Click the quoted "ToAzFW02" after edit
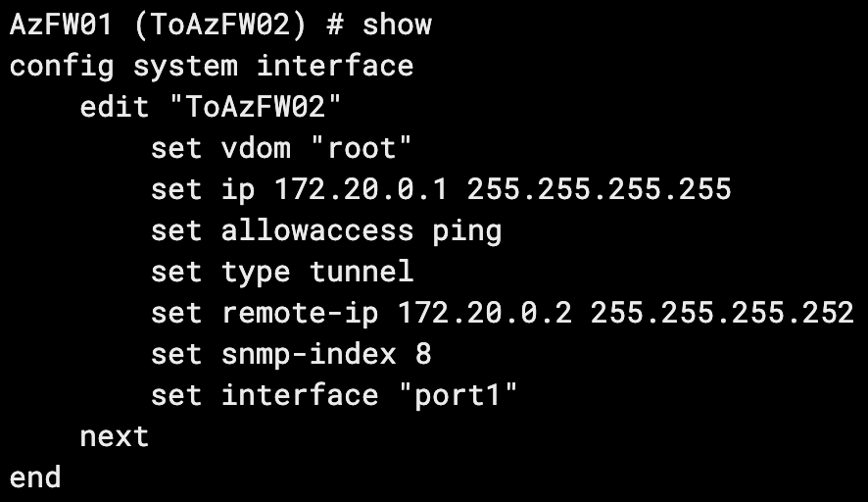 [x=256, y=107]
